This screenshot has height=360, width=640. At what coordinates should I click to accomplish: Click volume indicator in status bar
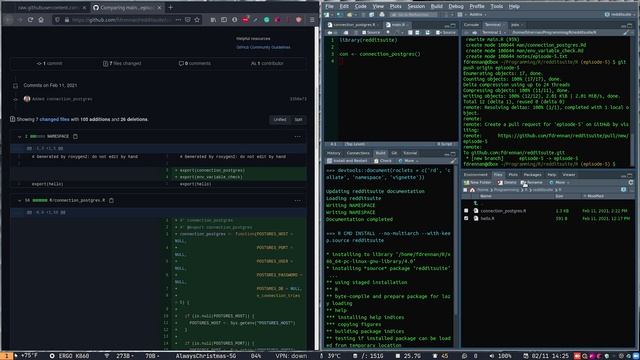[501, 356]
